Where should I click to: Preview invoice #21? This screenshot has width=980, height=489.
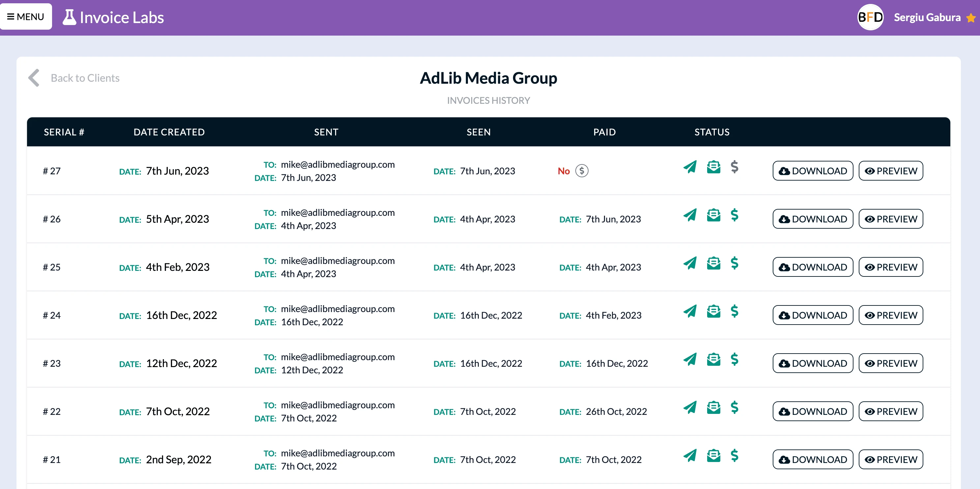(891, 459)
